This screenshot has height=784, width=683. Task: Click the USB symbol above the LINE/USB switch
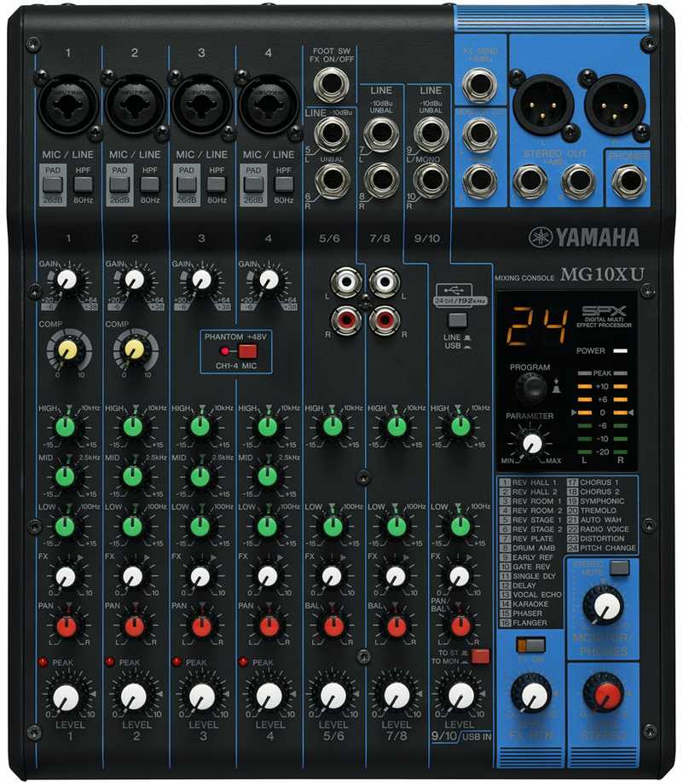pyautogui.click(x=454, y=290)
